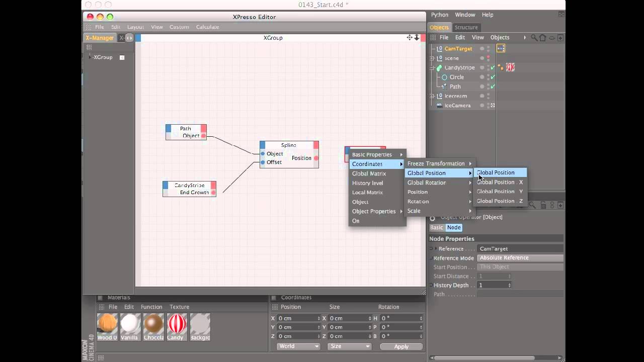Expand the scene object hierarchy
The height and width of the screenshot is (362, 644).
tap(432, 58)
